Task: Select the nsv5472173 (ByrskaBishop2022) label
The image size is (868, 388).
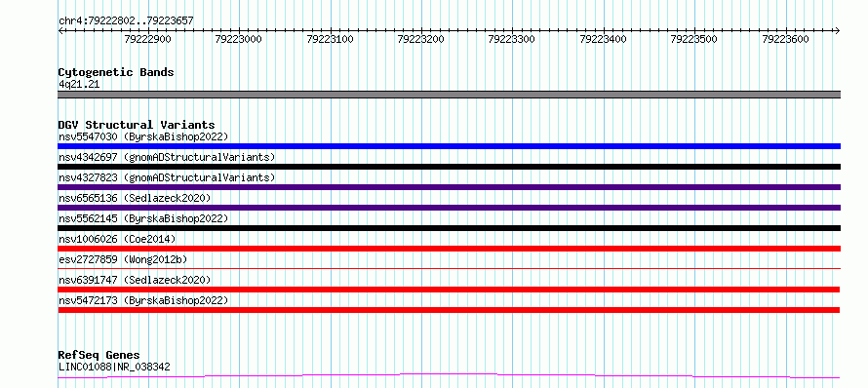Action: click(143, 300)
